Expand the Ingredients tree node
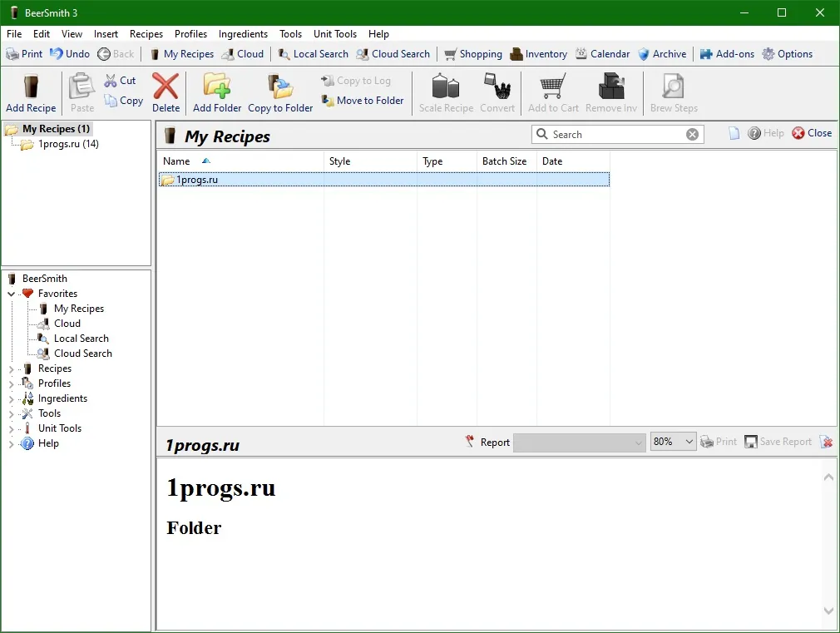 pyautogui.click(x=12, y=398)
